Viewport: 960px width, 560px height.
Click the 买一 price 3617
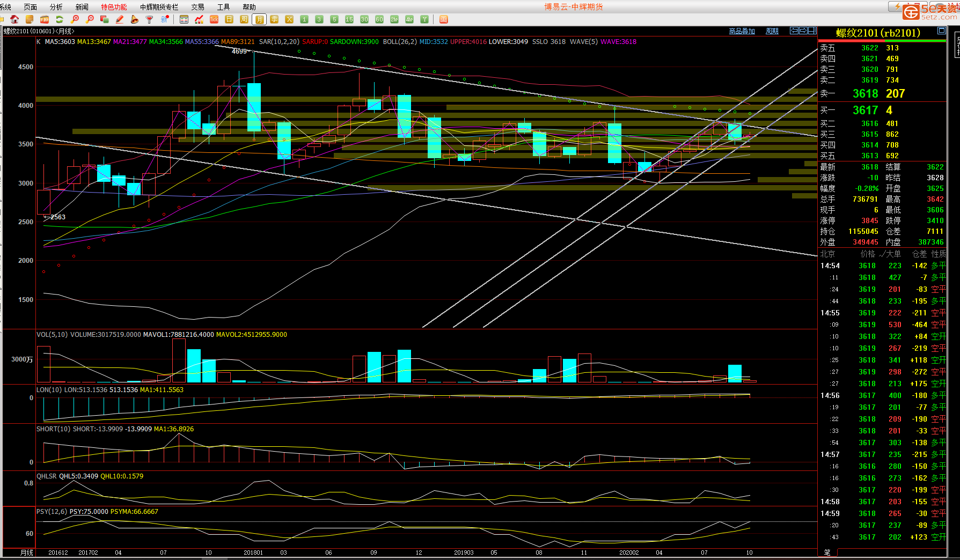click(866, 110)
